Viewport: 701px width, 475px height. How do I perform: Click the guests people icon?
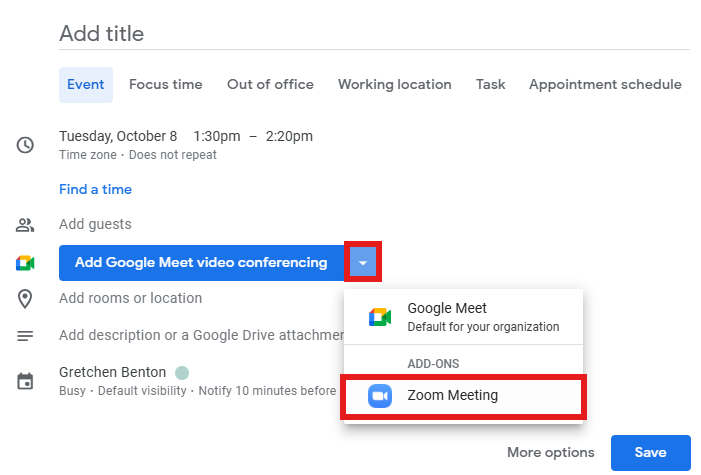[x=25, y=225]
